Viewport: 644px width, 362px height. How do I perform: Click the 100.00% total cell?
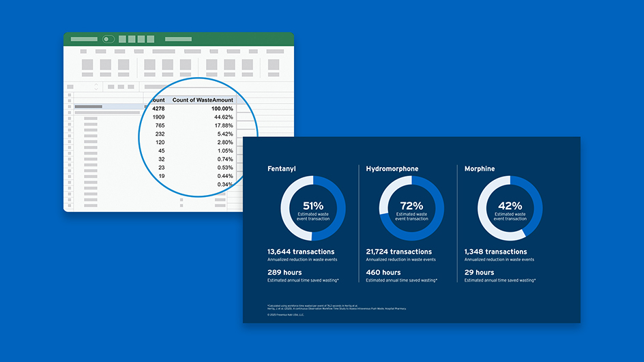(222, 109)
